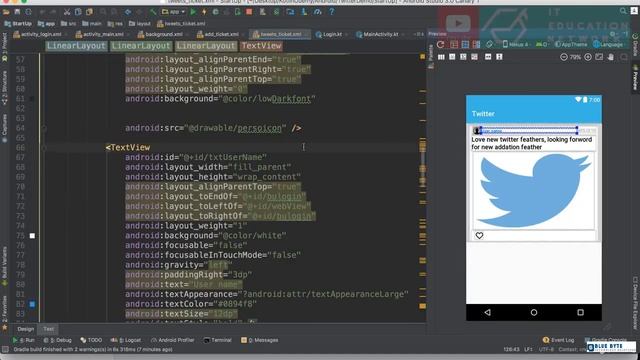Open the Logcat tool window
640x360 pixels.
(126, 340)
